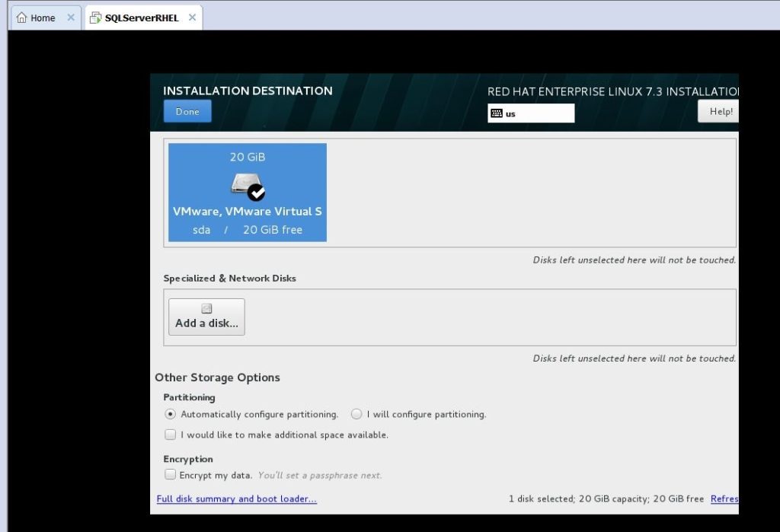The width and height of the screenshot is (780, 532).
Task: Enable make additional space available checkbox
Action: [171, 435]
